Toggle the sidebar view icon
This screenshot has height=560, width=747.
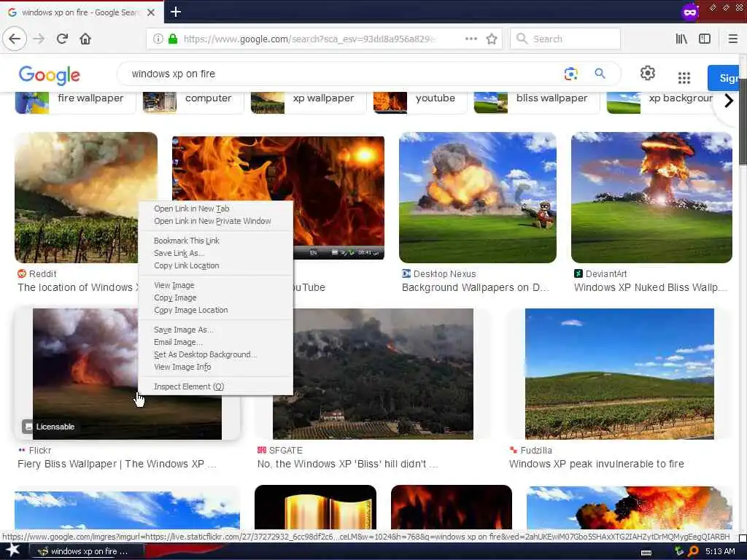[x=705, y=39]
